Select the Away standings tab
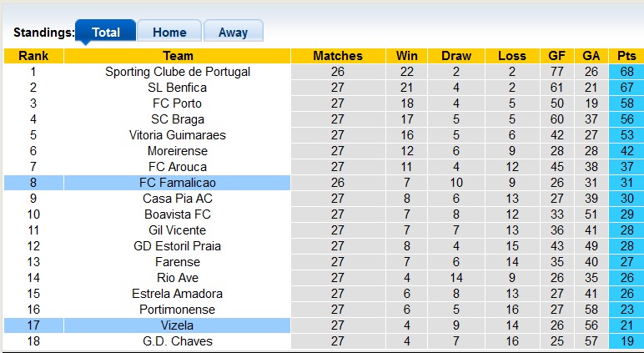This screenshot has width=644, height=353. (233, 33)
